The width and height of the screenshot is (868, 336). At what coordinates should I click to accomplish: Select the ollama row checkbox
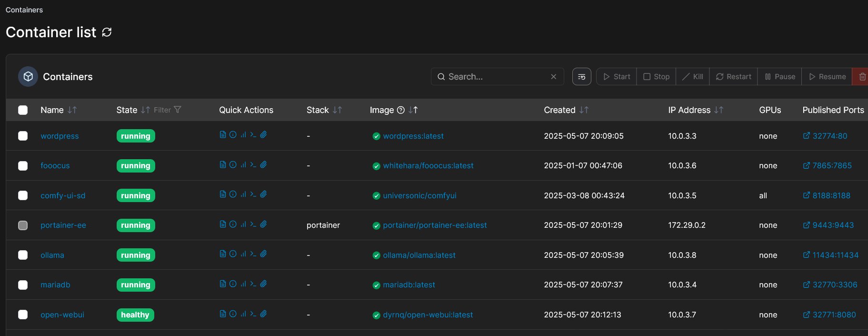(23, 255)
